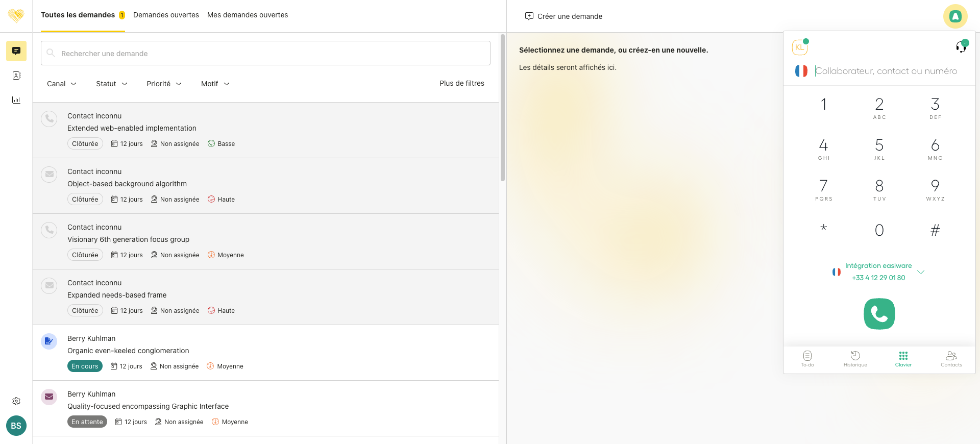Click the Rechercher une demande search field
The image size is (980, 444).
(265, 53)
